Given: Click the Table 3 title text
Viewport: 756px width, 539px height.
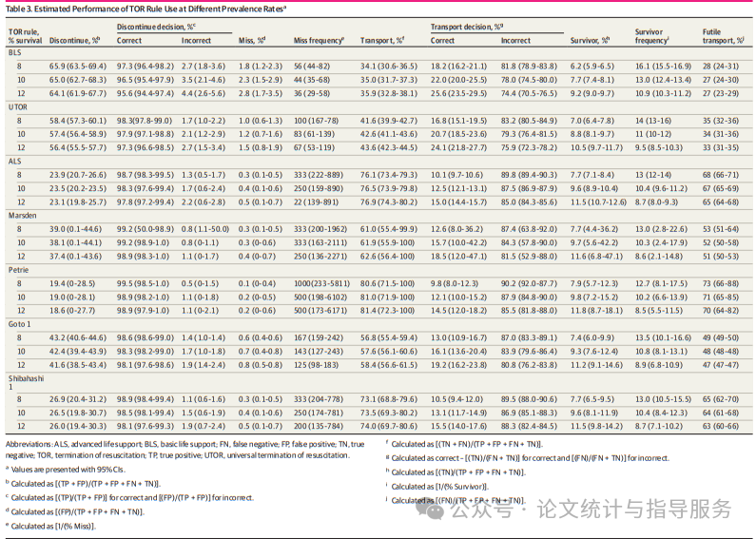Looking at the screenshot, I should tap(146, 10).
